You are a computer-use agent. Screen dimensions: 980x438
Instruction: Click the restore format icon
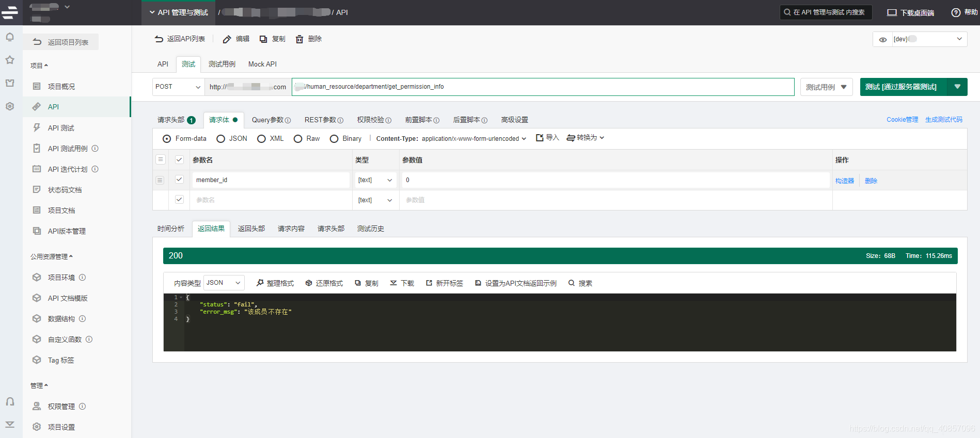(309, 283)
